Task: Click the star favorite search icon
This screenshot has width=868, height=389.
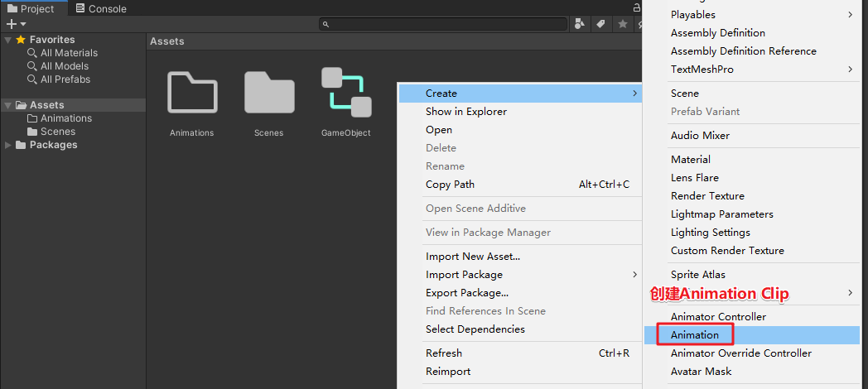Action: pos(622,24)
